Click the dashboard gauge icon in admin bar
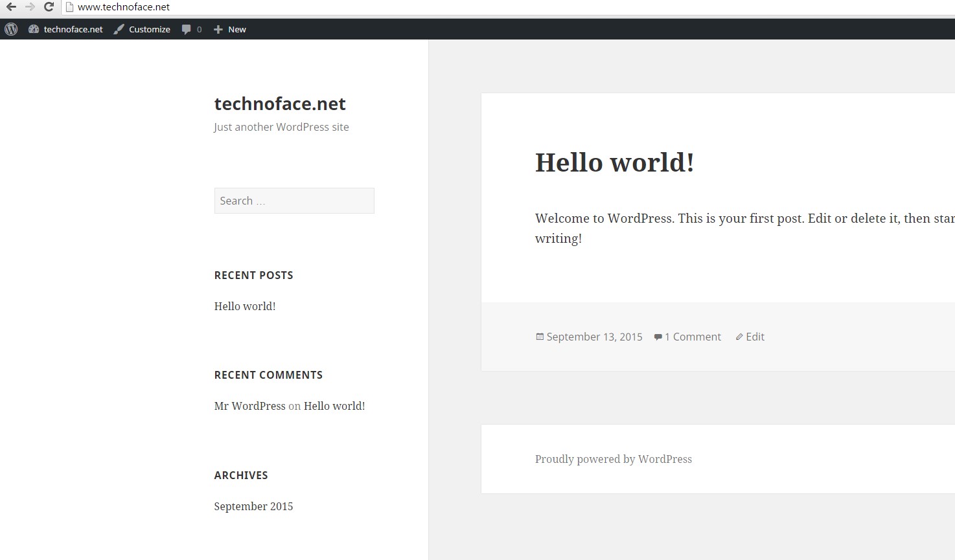Viewport: 955px width, 560px height. (x=34, y=29)
